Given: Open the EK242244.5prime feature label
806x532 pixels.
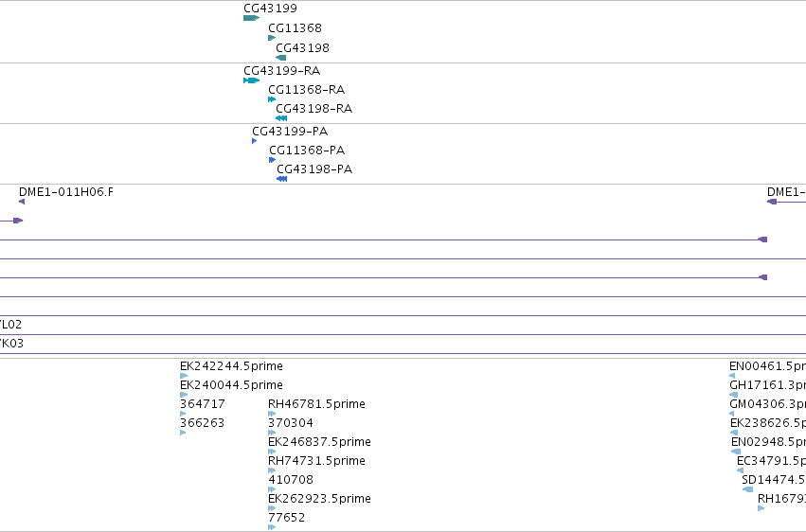Looking at the screenshot, I should pyautogui.click(x=231, y=366).
